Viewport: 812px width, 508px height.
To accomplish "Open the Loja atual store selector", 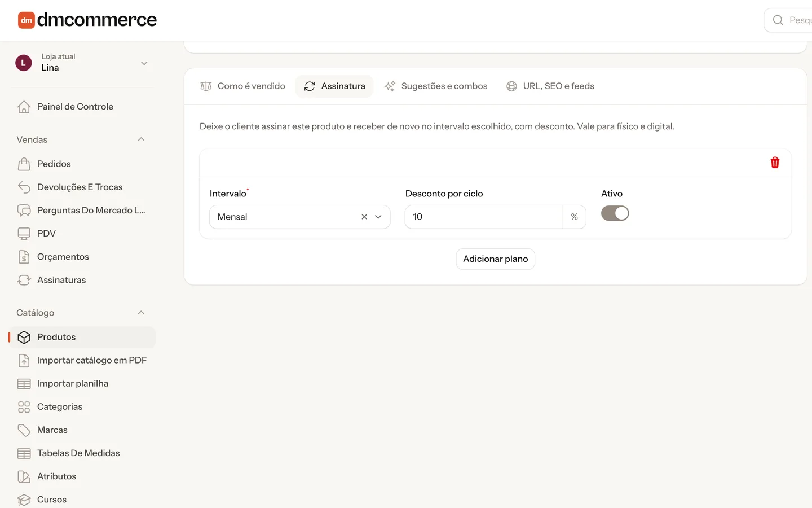I will pos(82,63).
